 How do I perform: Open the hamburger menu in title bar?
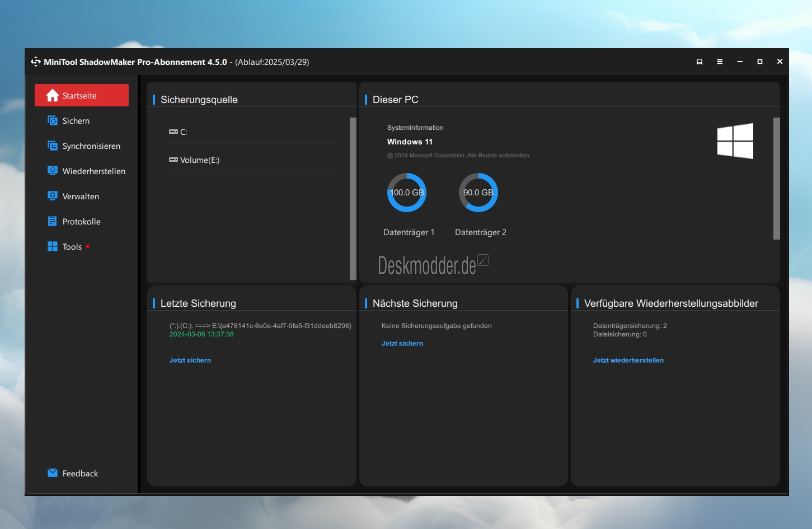[720, 62]
